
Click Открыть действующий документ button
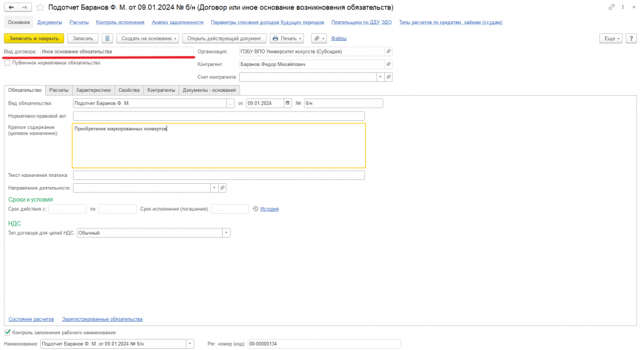[225, 38]
